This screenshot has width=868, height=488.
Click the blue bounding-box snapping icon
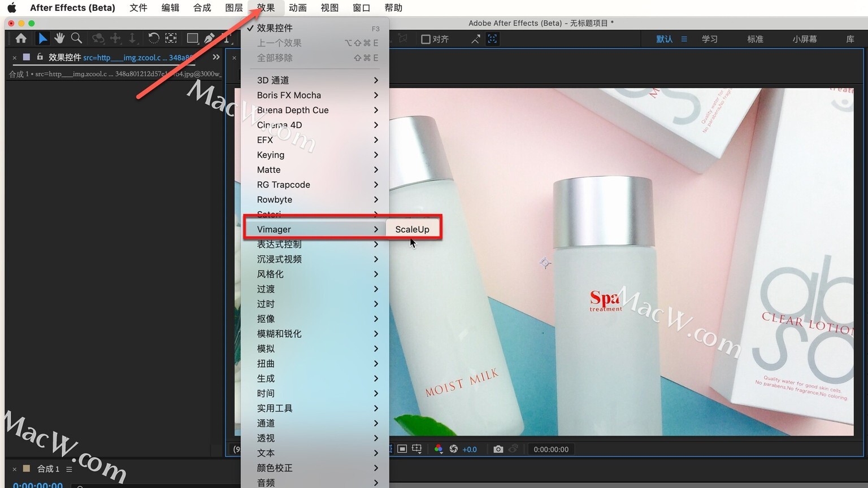pyautogui.click(x=493, y=39)
